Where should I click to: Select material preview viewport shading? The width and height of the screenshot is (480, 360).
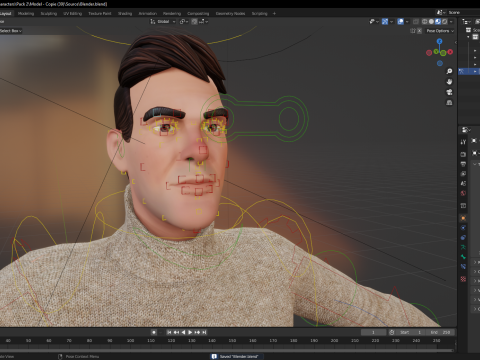(438, 22)
